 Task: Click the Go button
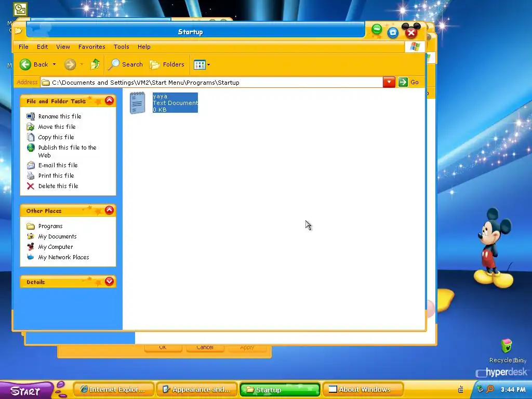(x=409, y=82)
